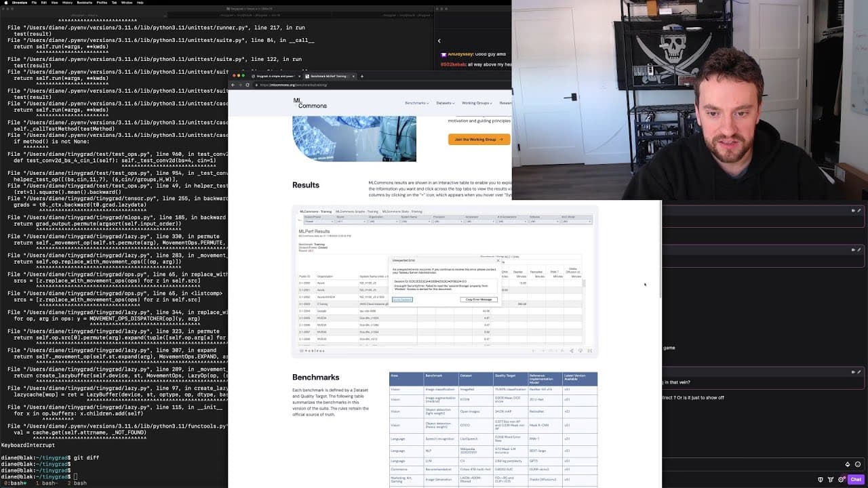Open a new browser tab
Image resolution: width=868 pixels, height=488 pixels.
(362, 76)
